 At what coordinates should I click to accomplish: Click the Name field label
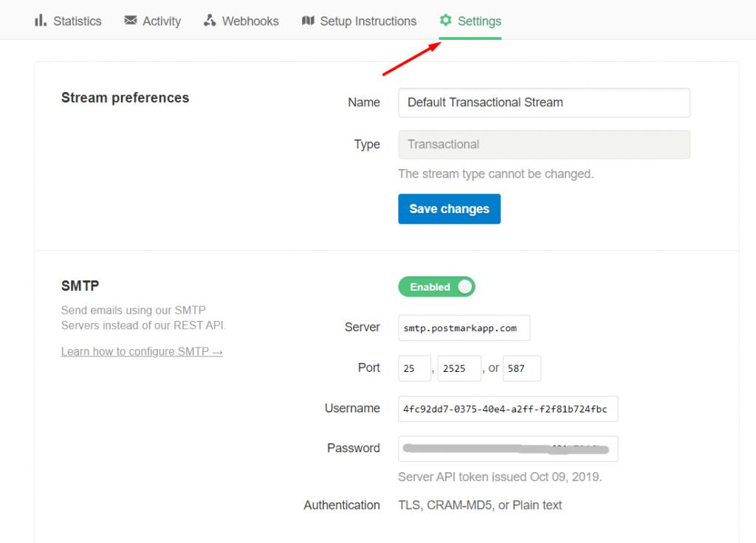coord(364,102)
